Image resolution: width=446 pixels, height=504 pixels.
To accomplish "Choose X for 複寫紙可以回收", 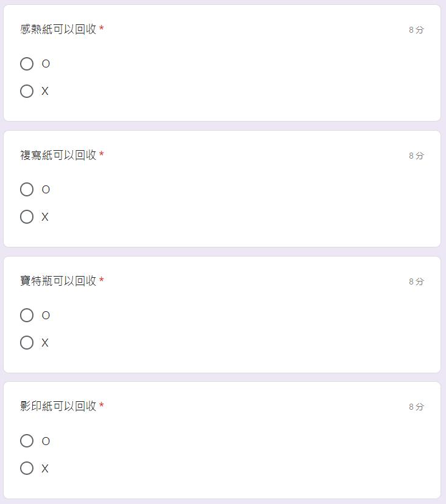I will (27, 217).
